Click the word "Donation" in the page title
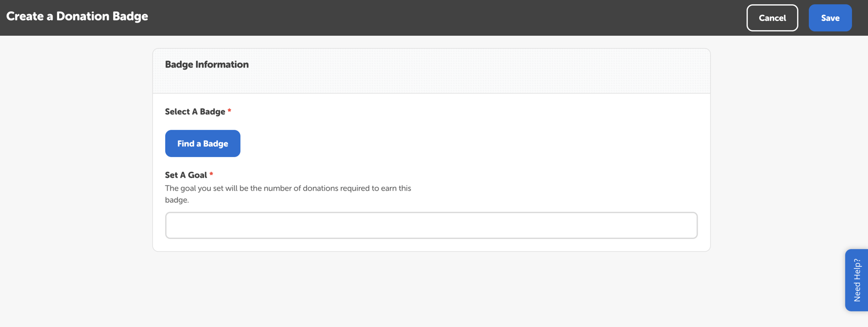 click(x=82, y=16)
